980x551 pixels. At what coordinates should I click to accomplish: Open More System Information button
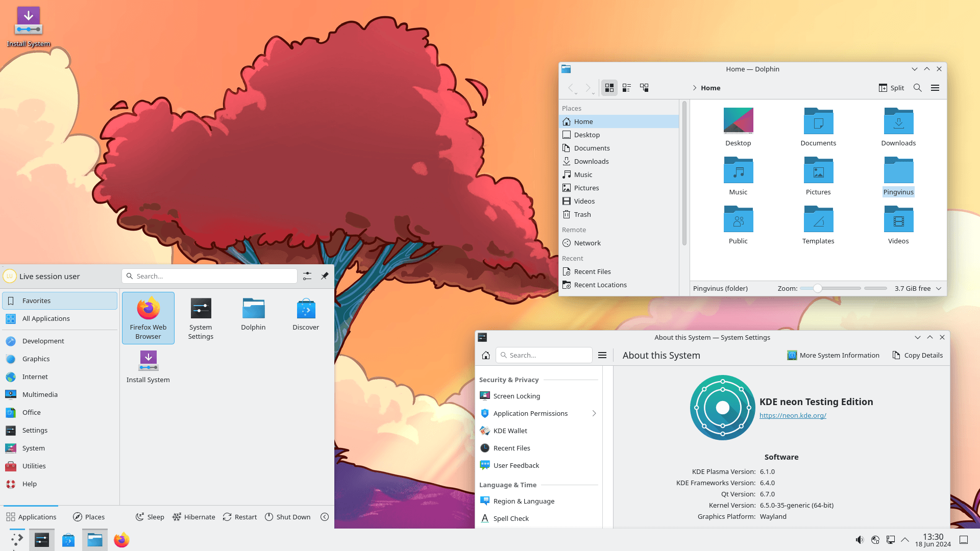[832, 355]
